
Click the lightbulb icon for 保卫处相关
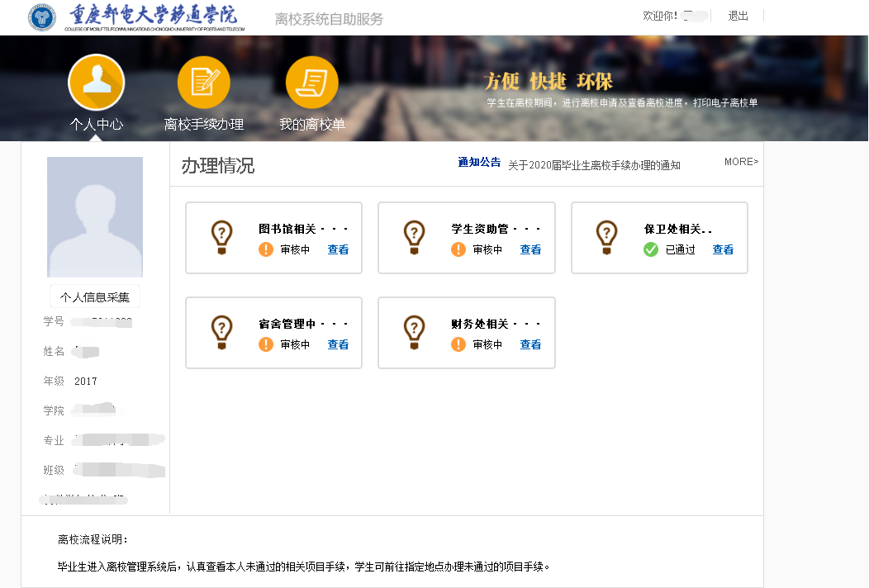[x=607, y=237]
